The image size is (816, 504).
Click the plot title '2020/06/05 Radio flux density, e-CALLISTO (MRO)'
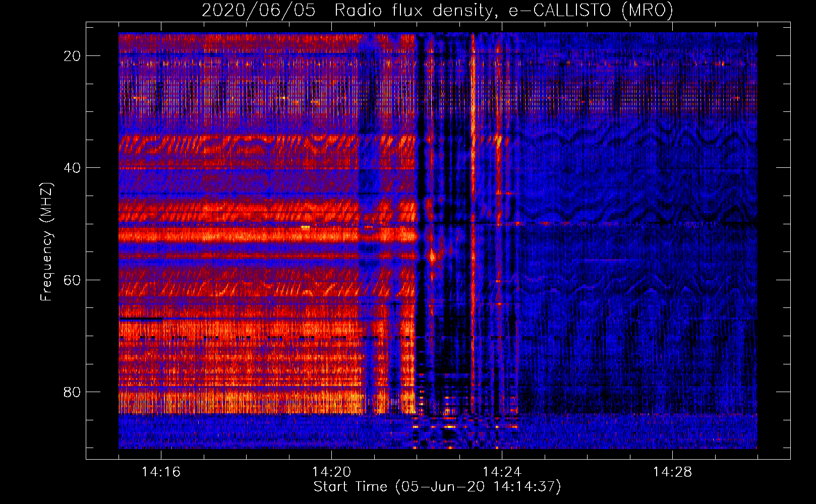tap(437, 10)
